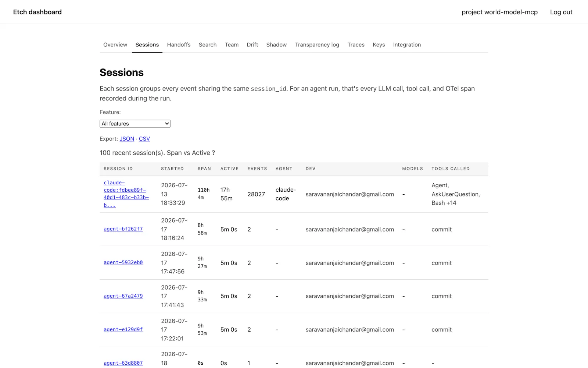Export sessions as CSV

pyautogui.click(x=144, y=139)
